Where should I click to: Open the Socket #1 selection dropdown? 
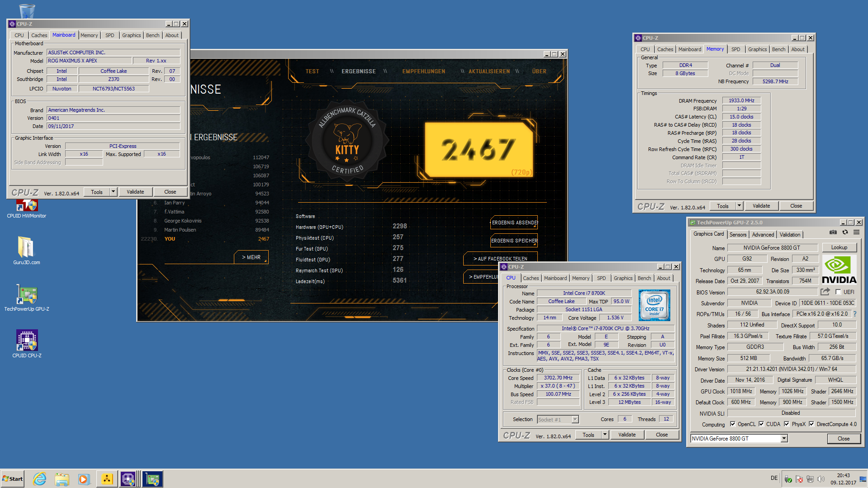pos(575,420)
